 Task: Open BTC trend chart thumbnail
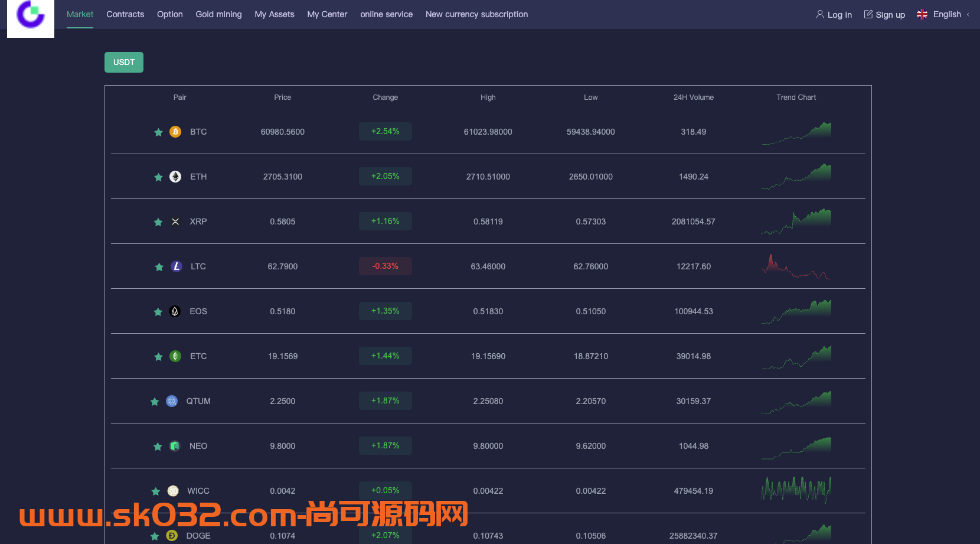pyautogui.click(x=796, y=133)
